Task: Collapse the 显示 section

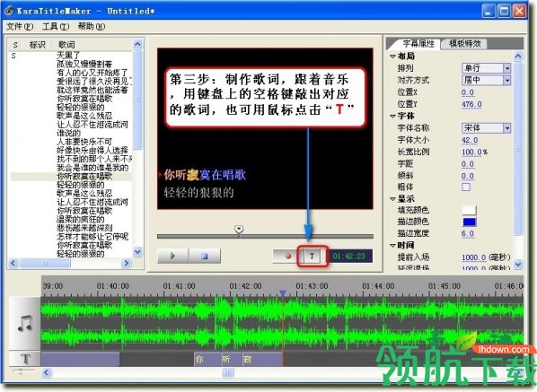Action: pyautogui.click(x=392, y=199)
